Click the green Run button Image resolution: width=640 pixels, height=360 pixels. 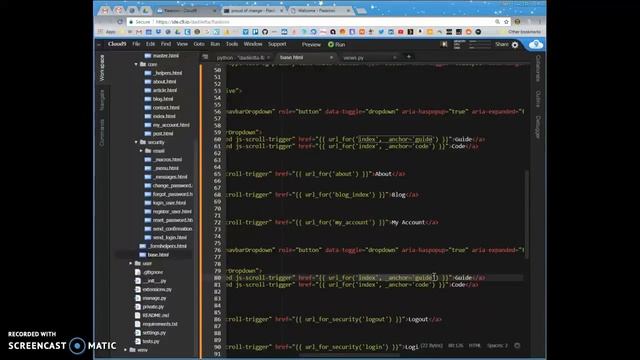337,44
